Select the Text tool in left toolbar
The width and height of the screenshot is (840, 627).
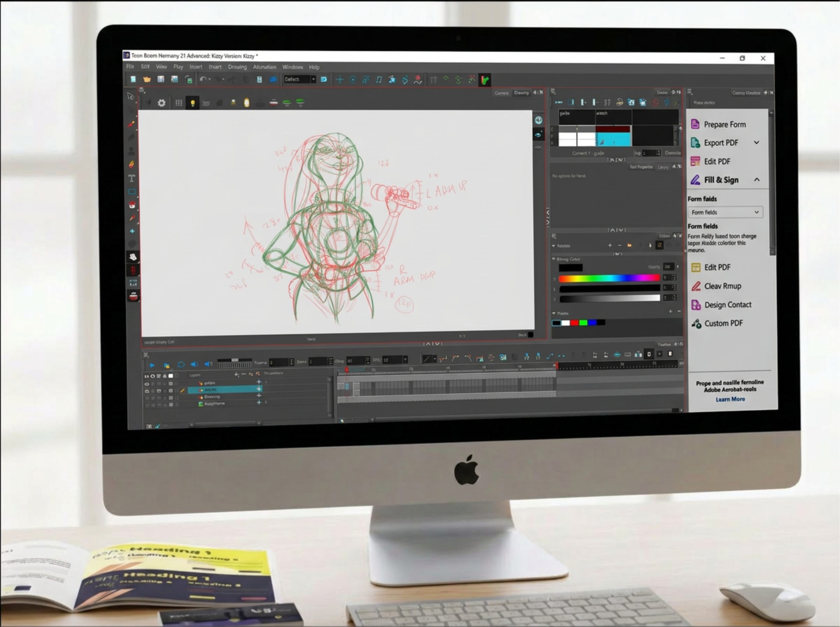pyautogui.click(x=132, y=178)
